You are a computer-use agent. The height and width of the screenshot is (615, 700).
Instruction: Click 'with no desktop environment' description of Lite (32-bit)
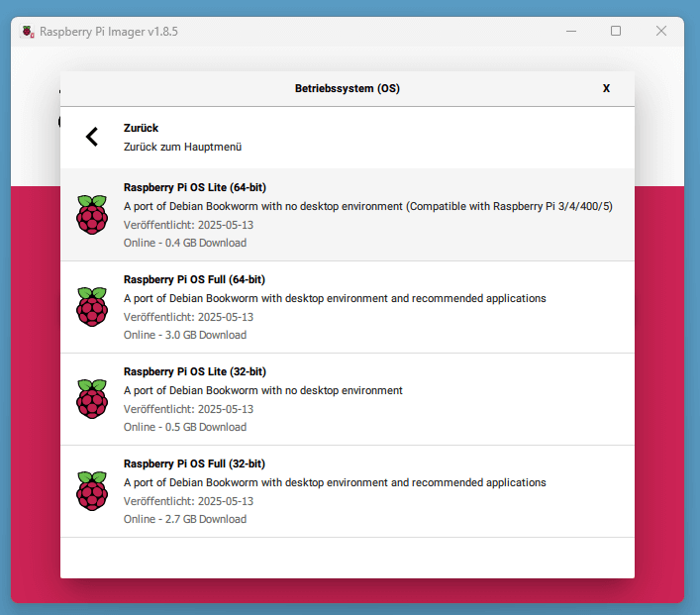[x=263, y=390]
